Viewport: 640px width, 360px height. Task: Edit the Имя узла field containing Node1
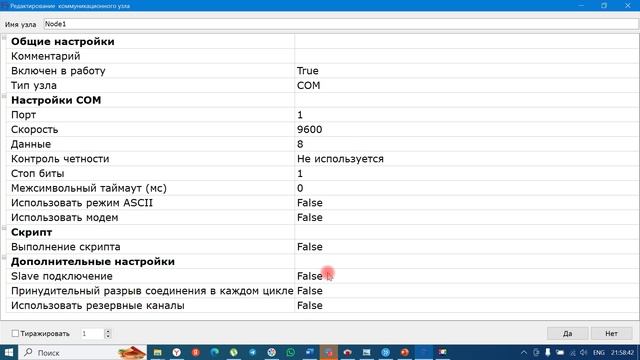point(341,24)
